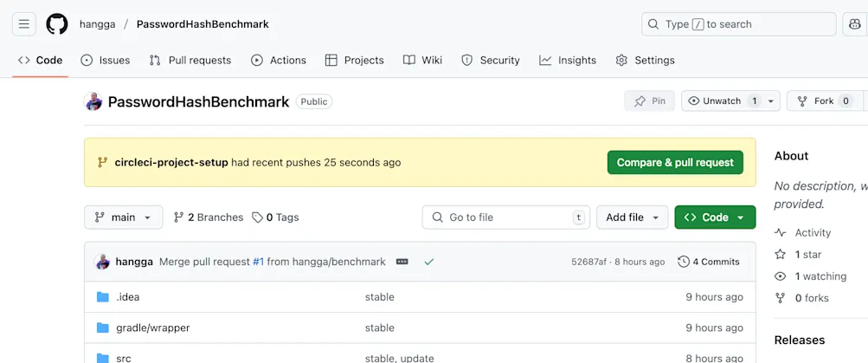View the 2 Branches list
Viewport: 868px width, 363px height.
(x=209, y=217)
